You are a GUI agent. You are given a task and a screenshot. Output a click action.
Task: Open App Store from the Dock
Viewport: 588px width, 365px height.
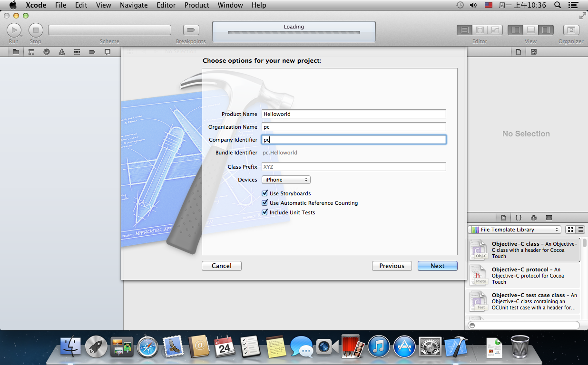pos(405,347)
